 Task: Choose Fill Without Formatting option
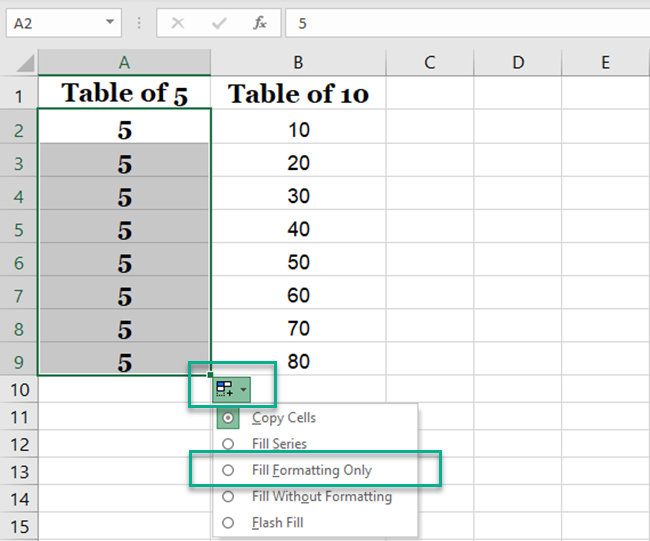321,496
